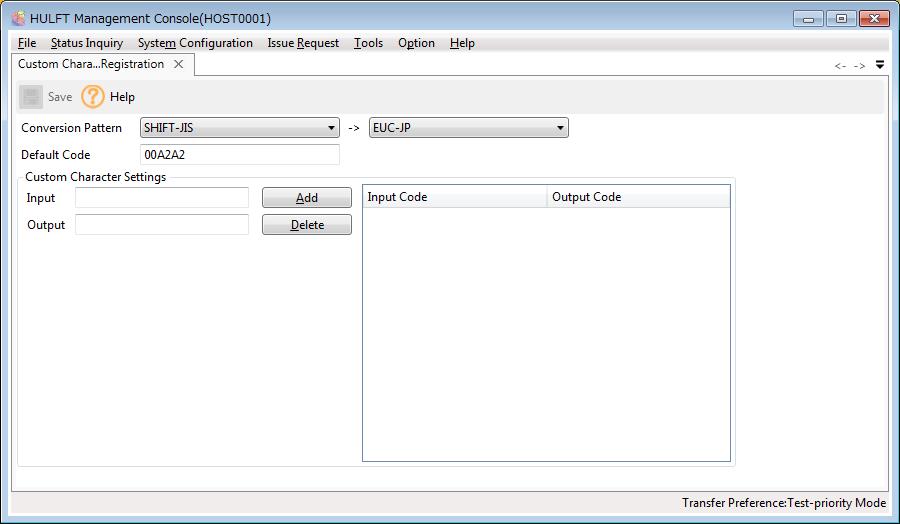Image resolution: width=900 pixels, height=524 pixels.
Task: Close the Custom Character Registration tab
Action: pyautogui.click(x=179, y=64)
